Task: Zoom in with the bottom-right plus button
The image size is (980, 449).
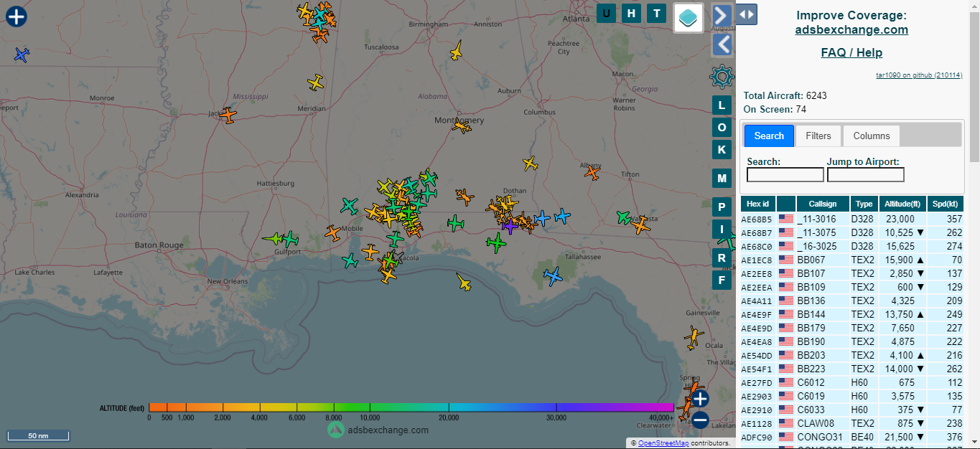Action: tap(700, 398)
